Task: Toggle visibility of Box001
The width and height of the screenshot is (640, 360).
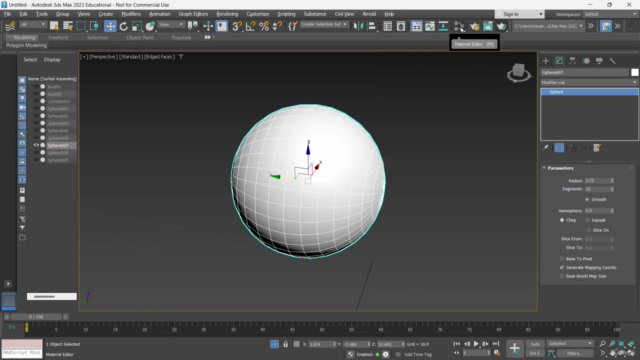Action: pos(36,87)
